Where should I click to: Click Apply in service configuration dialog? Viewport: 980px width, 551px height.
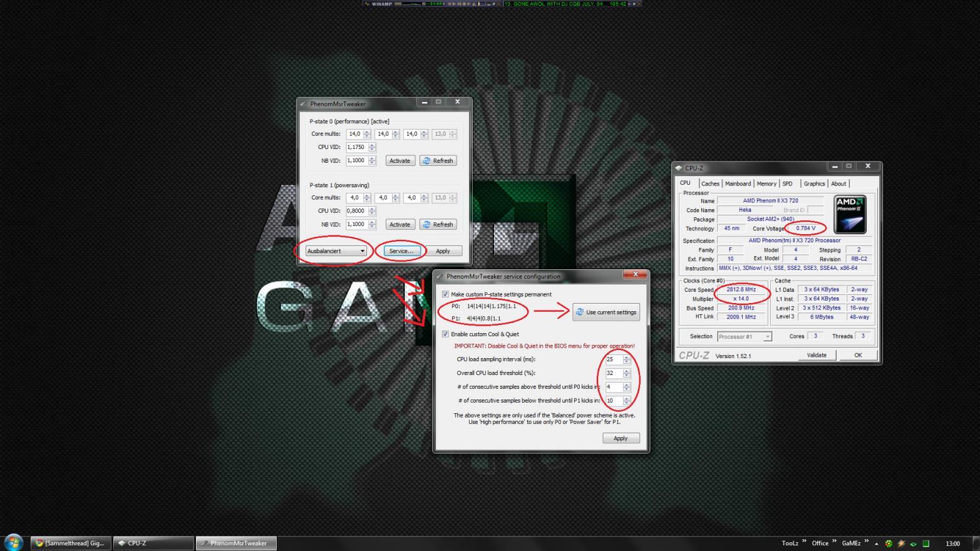click(621, 438)
